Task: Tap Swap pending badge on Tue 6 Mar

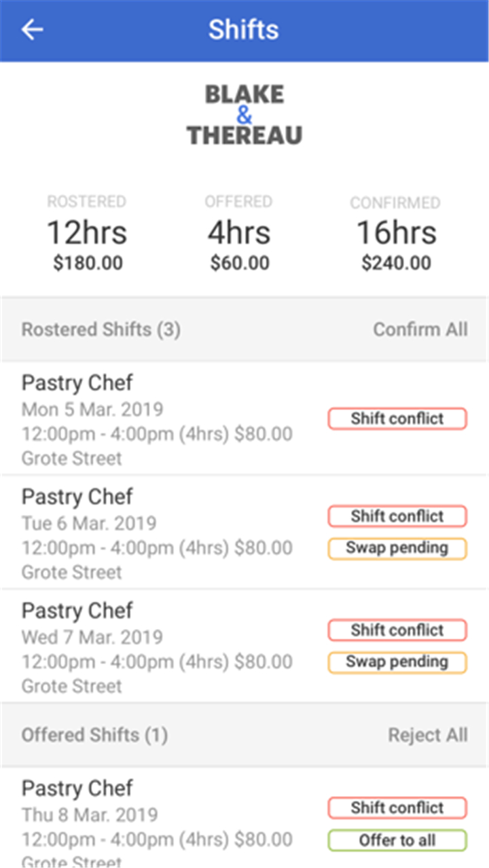Action: pyautogui.click(x=397, y=548)
